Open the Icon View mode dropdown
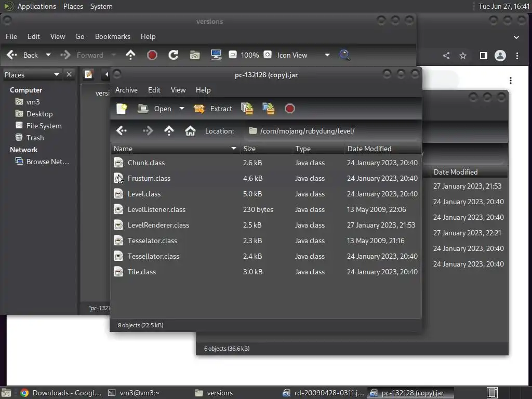Screen dimensions: 532x399 [303, 55]
